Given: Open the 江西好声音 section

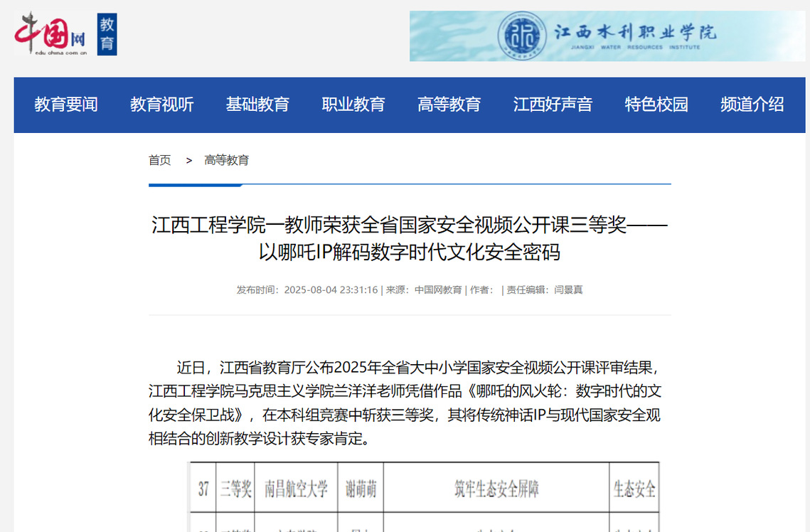Looking at the screenshot, I should [553, 105].
